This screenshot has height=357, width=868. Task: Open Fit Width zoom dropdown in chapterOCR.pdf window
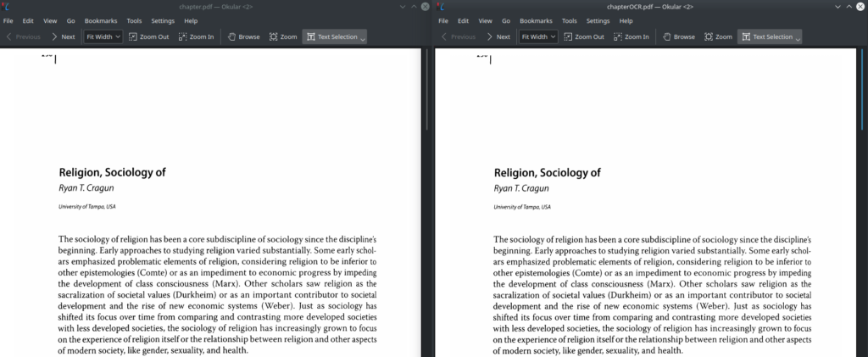click(538, 37)
